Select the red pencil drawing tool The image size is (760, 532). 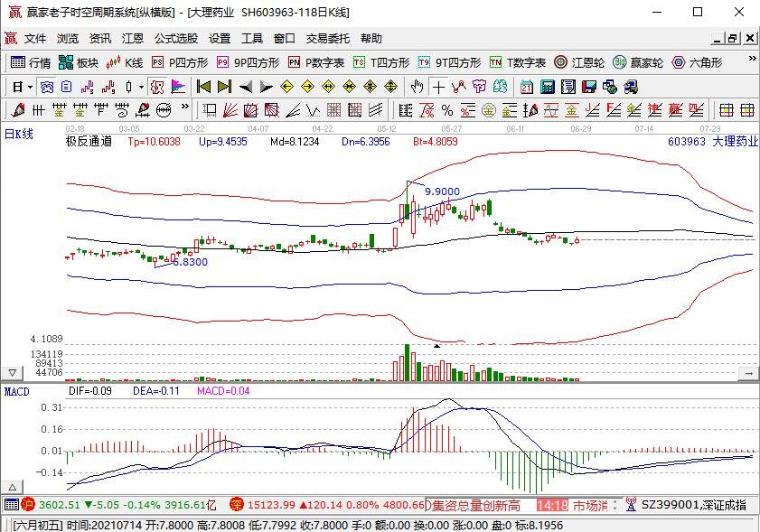click(17, 110)
